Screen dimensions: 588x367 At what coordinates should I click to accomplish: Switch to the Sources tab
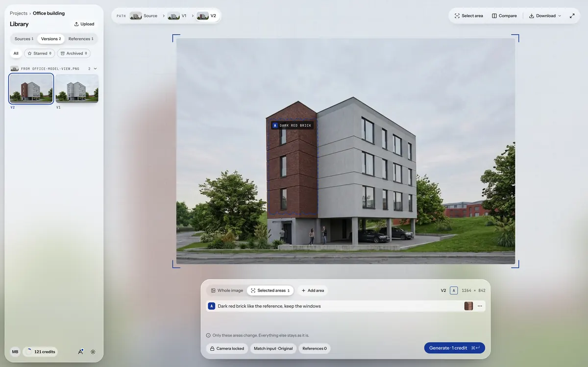pos(24,39)
